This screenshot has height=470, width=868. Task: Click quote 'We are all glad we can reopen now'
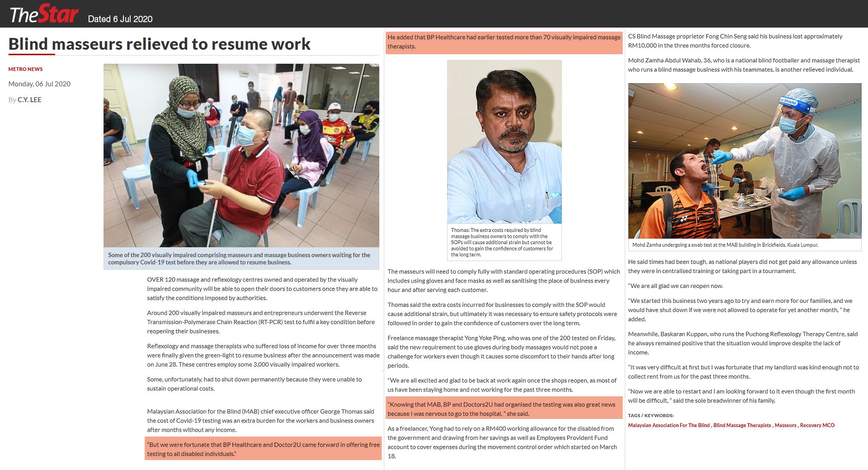tap(675, 286)
